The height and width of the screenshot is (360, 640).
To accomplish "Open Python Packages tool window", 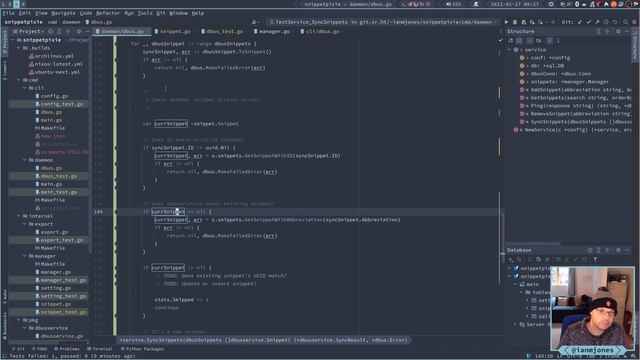I will click(142, 349).
